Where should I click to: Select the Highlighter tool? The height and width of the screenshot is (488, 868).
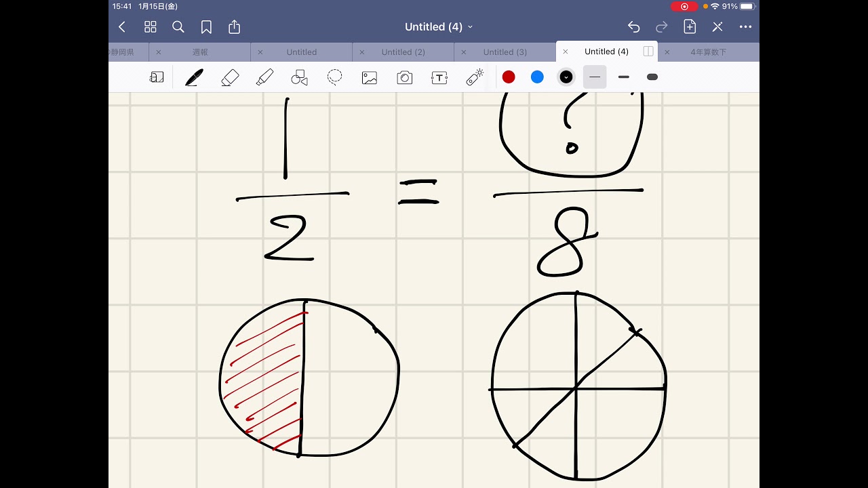[265, 77]
